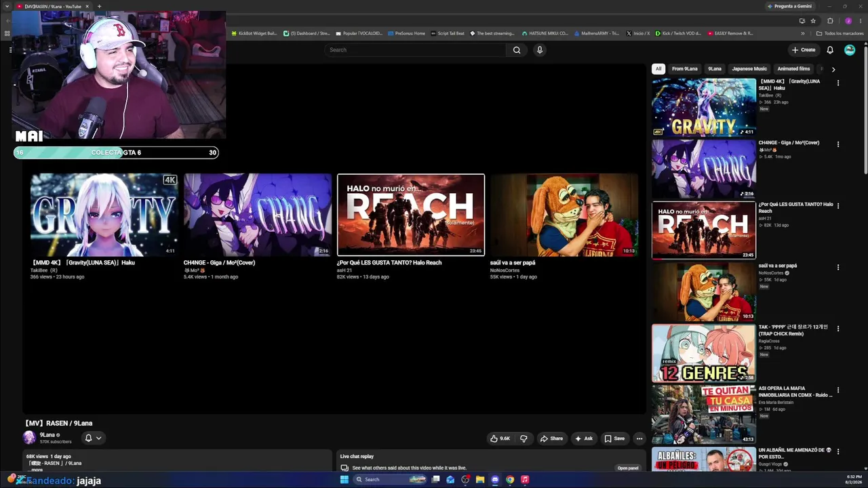Open the 'Todos los marcadores' bookmarks folder
The image size is (868, 488).
(x=840, y=33)
